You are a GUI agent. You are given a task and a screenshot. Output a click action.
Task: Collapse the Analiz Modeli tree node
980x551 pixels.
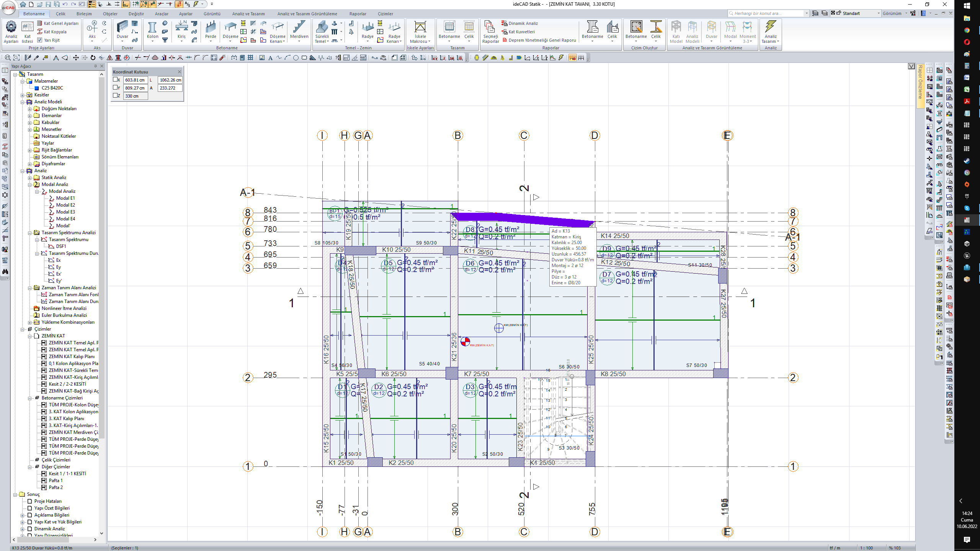click(x=22, y=102)
